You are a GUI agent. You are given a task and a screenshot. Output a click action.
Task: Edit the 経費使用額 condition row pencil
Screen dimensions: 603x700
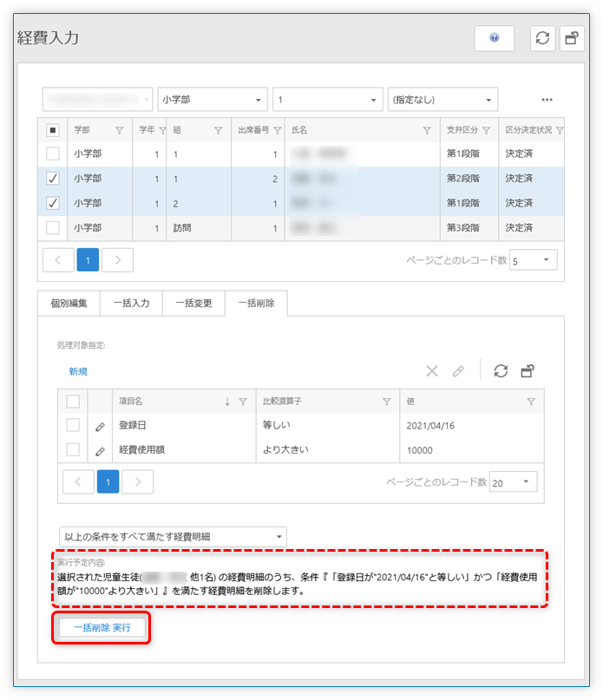pos(100,451)
